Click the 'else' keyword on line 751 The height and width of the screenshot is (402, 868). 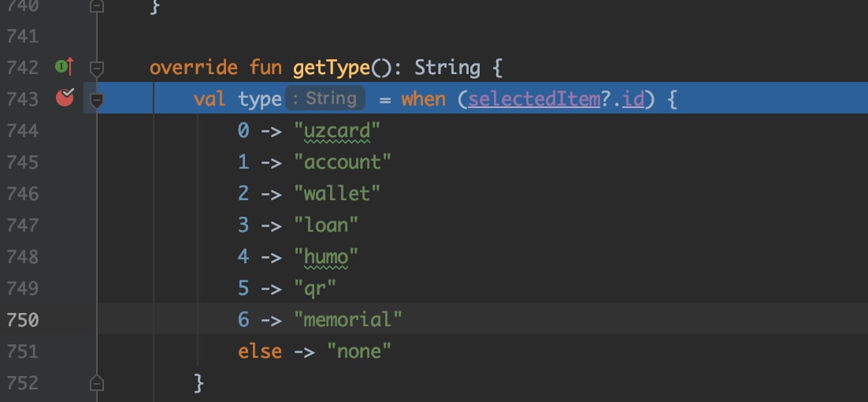(x=260, y=352)
